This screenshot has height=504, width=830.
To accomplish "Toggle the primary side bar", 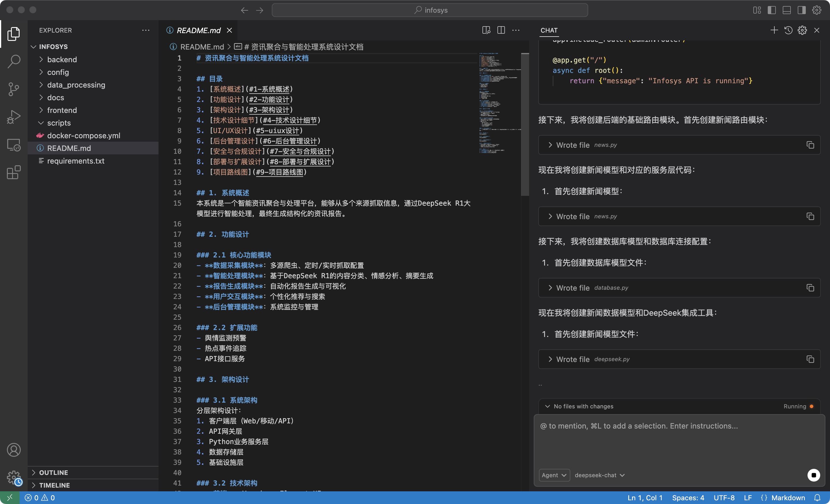I will [x=772, y=10].
